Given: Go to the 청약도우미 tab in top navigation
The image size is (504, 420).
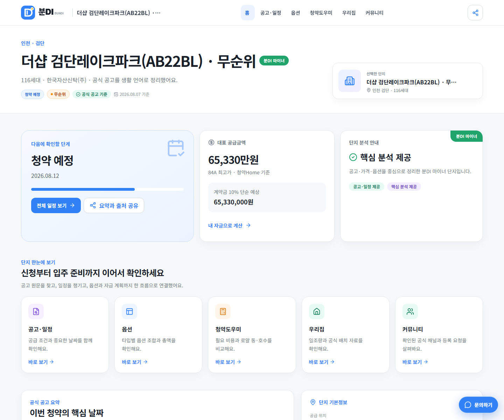Looking at the screenshot, I should pyautogui.click(x=321, y=13).
